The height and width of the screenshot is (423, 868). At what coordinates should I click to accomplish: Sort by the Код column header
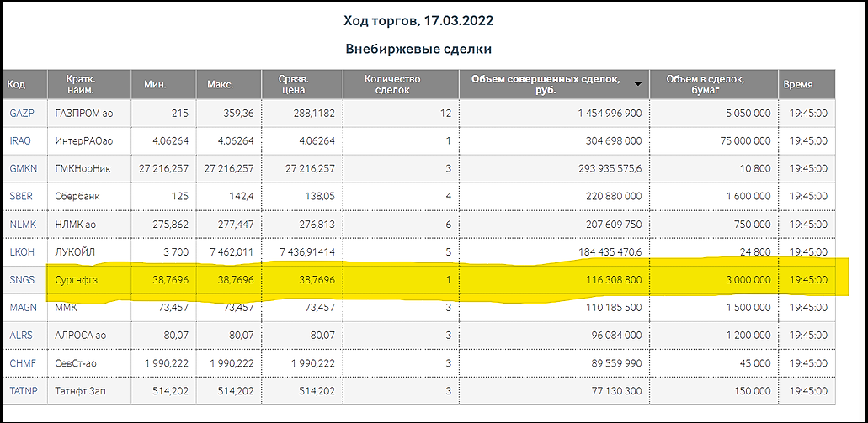point(25,85)
